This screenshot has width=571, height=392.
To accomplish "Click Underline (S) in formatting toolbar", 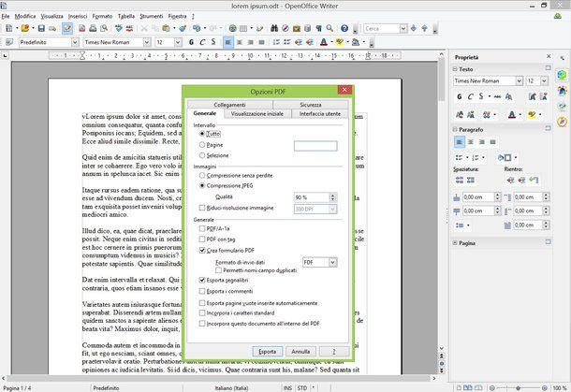I will (x=213, y=42).
